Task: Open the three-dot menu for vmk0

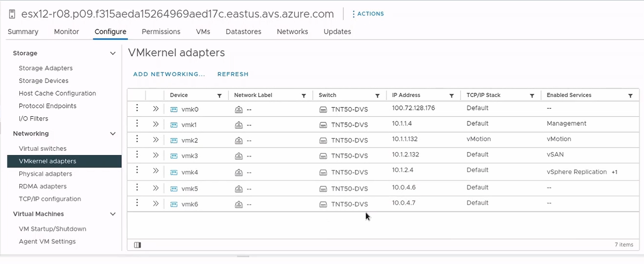Action: (x=137, y=108)
